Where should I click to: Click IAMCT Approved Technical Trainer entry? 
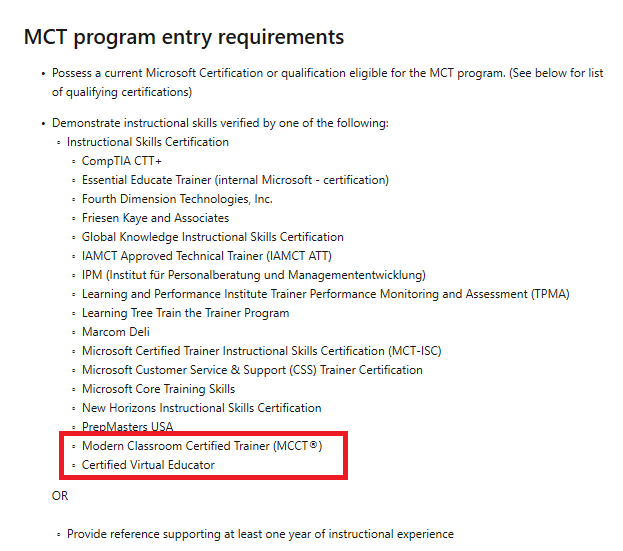pyautogui.click(x=207, y=256)
